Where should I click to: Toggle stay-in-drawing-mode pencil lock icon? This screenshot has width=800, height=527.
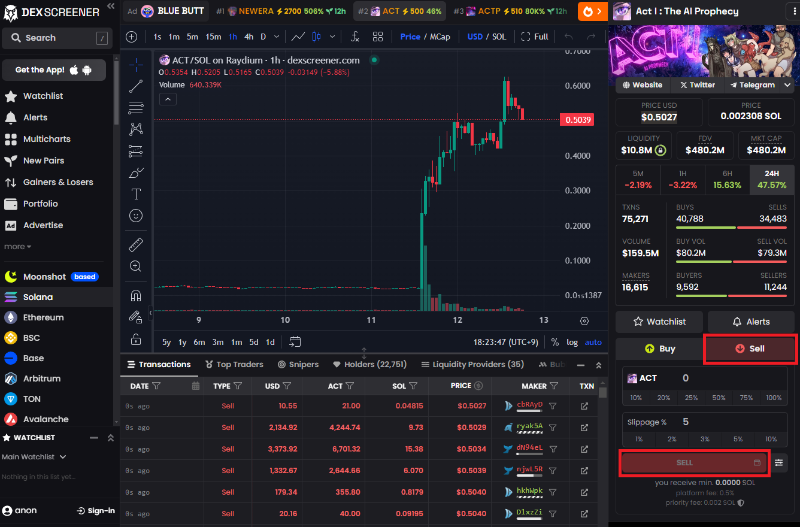pyautogui.click(x=136, y=317)
